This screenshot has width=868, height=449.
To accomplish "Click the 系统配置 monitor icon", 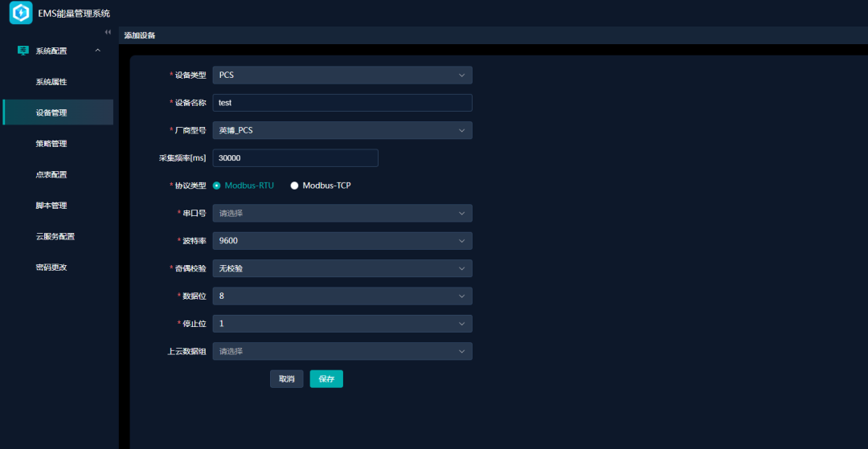I will click(23, 51).
